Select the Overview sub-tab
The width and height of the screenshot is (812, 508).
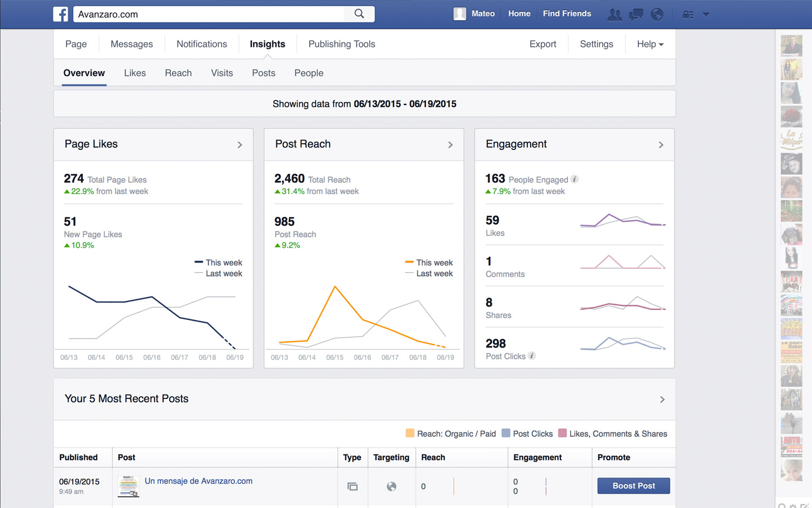[x=84, y=73]
